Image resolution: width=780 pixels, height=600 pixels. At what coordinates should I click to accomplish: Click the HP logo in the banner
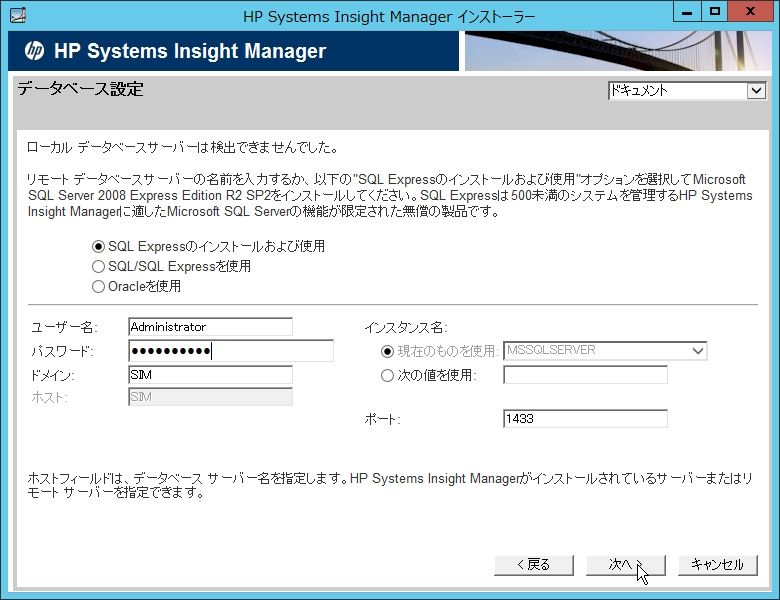(34, 51)
